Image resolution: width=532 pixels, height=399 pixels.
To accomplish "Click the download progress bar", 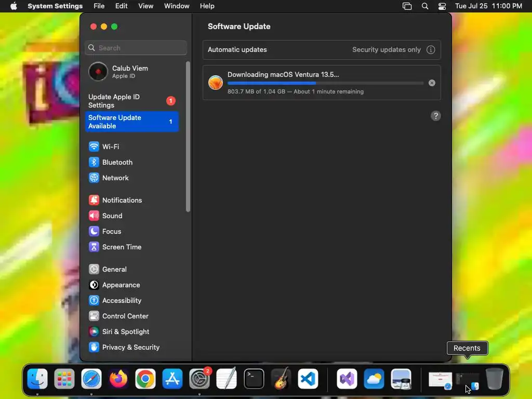I will click(325, 83).
